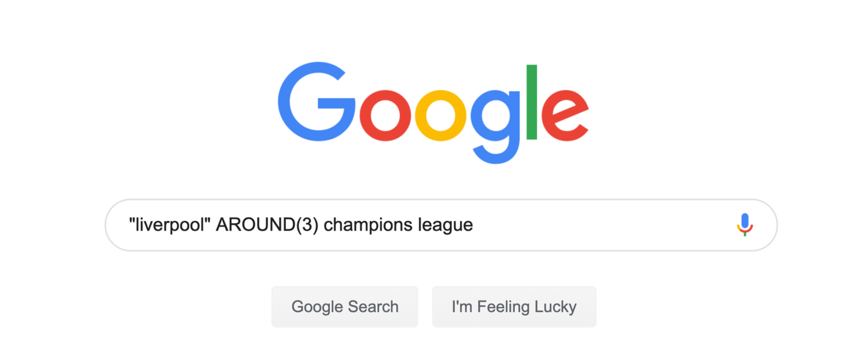This screenshot has height=352, width=868.
Task: Click the voice search microphone icon
Action: click(745, 225)
